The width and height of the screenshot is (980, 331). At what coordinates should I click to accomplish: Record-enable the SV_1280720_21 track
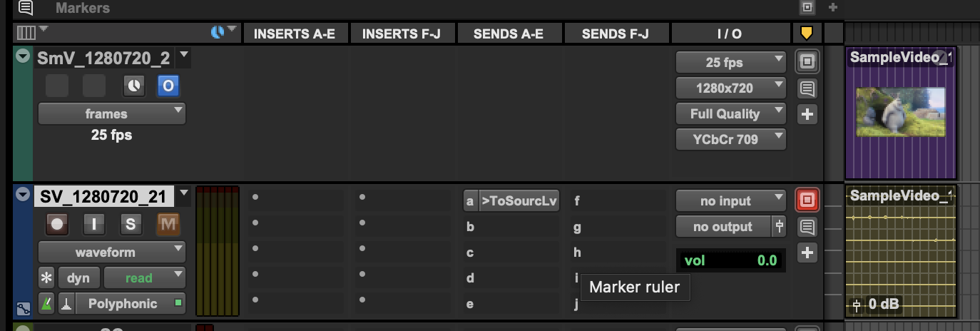[57, 225]
